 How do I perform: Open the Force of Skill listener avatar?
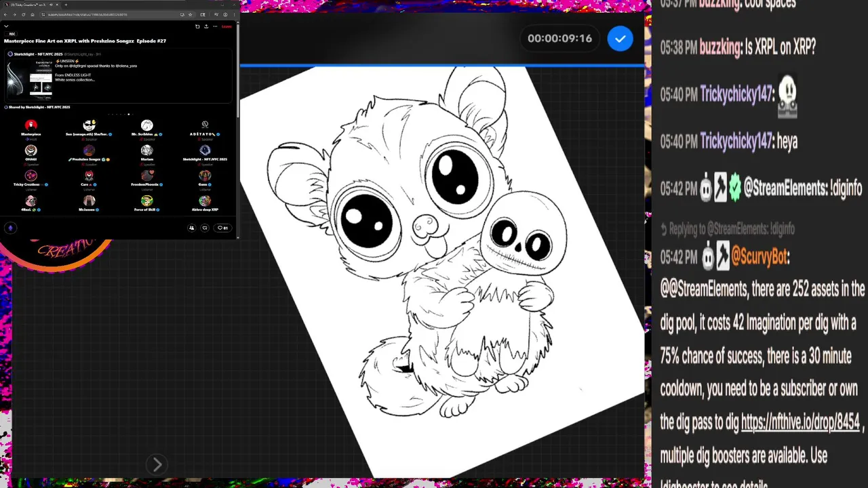147,201
